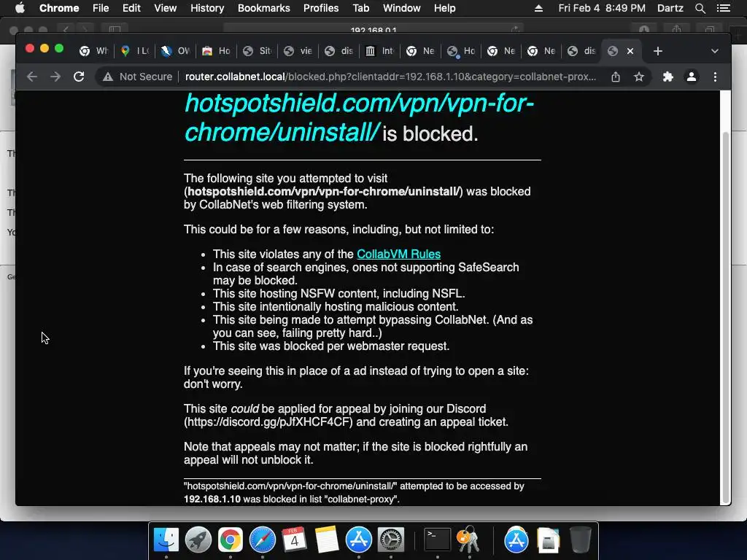This screenshot has width=747, height=560.
Task: Open System Preferences from the Dock
Action: pyautogui.click(x=391, y=540)
